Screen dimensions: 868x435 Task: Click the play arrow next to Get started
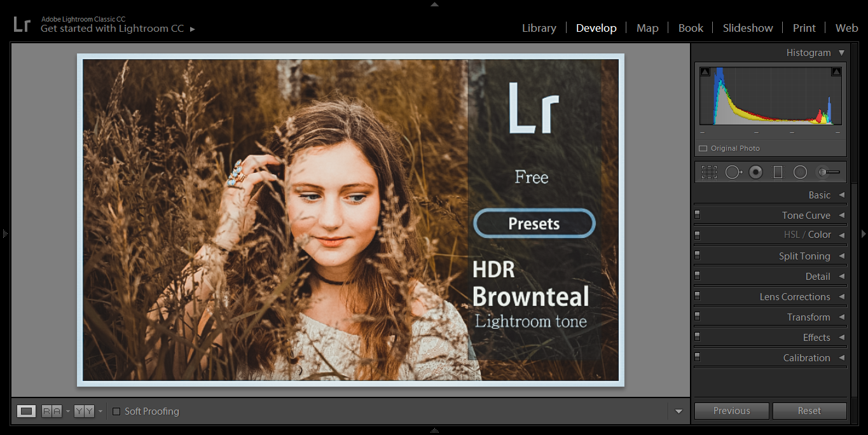tap(193, 29)
